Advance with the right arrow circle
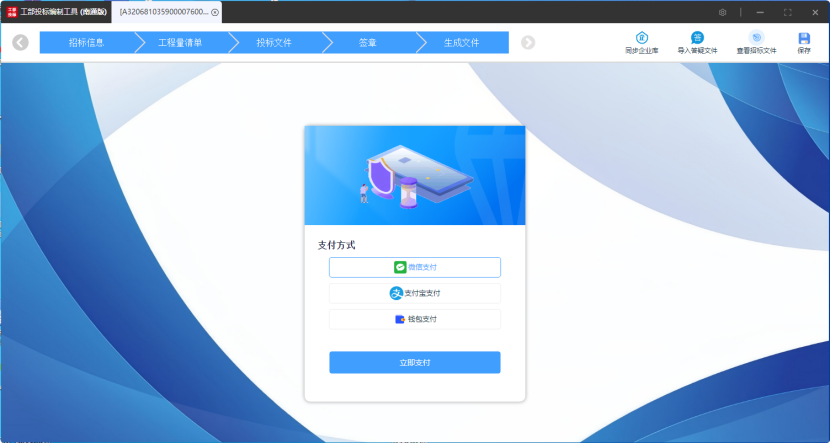 point(528,43)
